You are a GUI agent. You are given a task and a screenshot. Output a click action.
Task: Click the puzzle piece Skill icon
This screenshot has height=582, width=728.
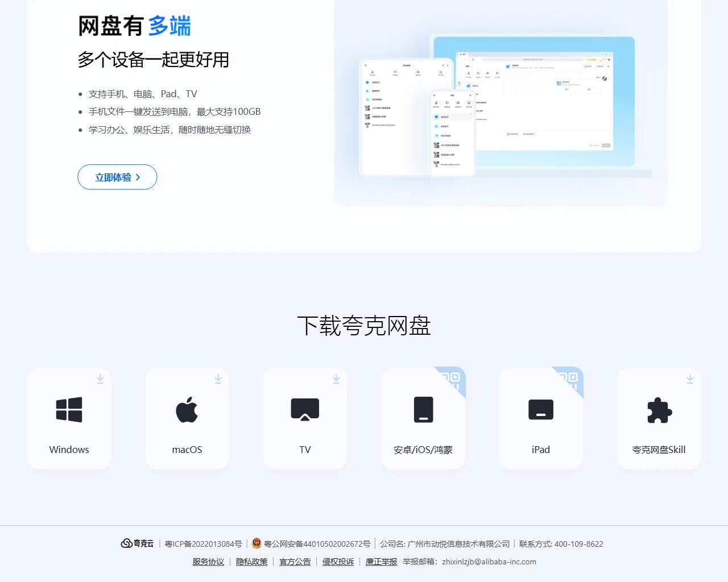659,410
